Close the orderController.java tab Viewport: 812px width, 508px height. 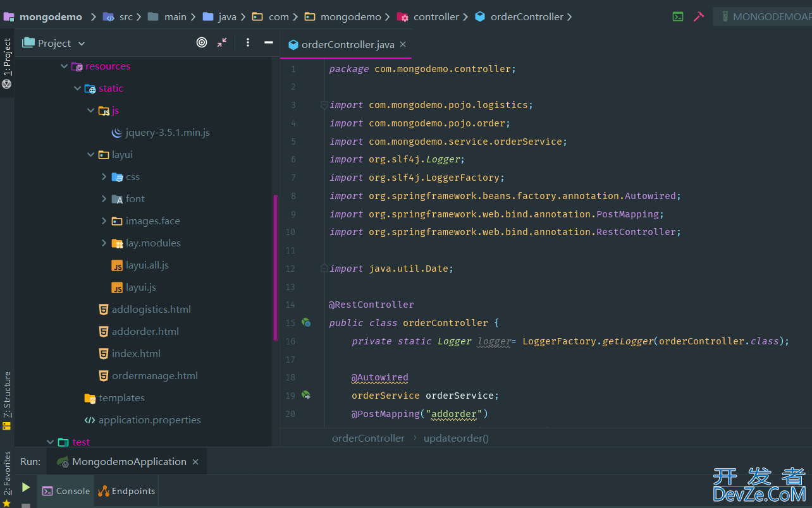(x=403, y=44)
